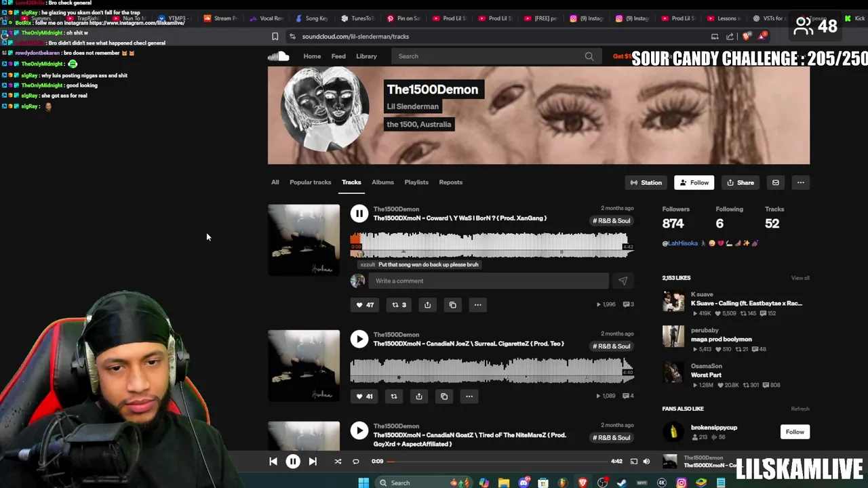Click the browser address bar URL
This screenshot has height=488, width=868.
(x=355, y=37)
